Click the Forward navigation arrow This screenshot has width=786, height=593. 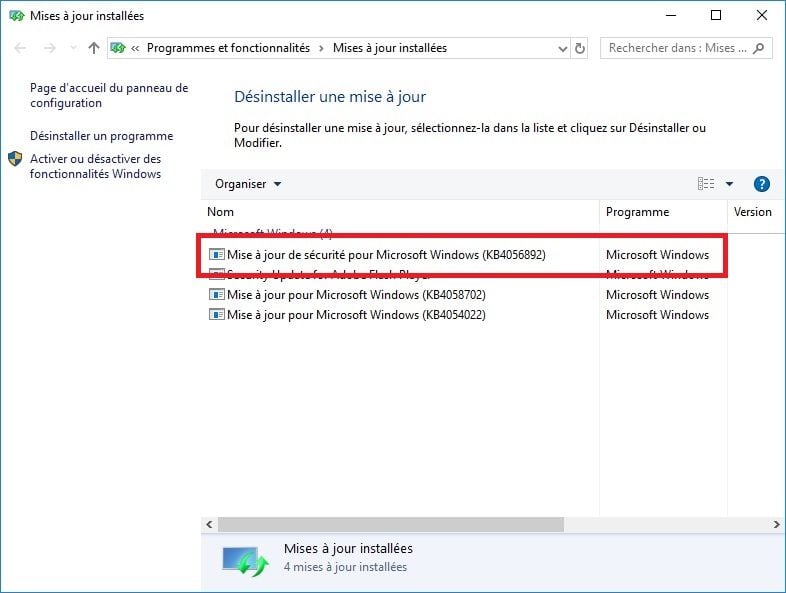50,48
